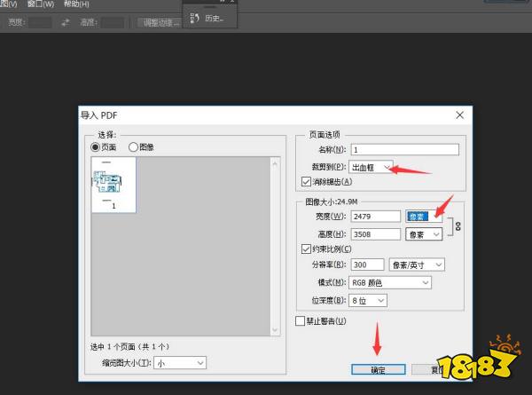Viewport: 532px width, 395px height.
Task: Toggle the 约束比例 checkbox
Action: click(x=308, y=249)
